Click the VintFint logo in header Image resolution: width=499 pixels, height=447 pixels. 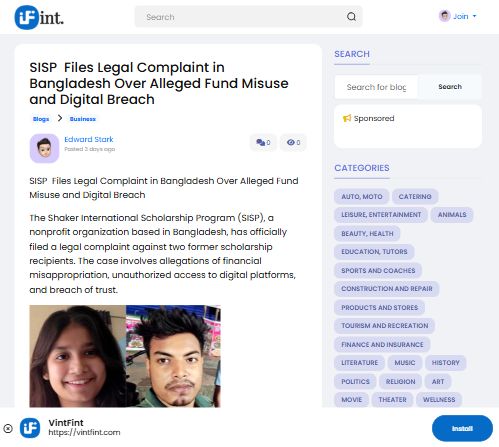pos(39,17)
